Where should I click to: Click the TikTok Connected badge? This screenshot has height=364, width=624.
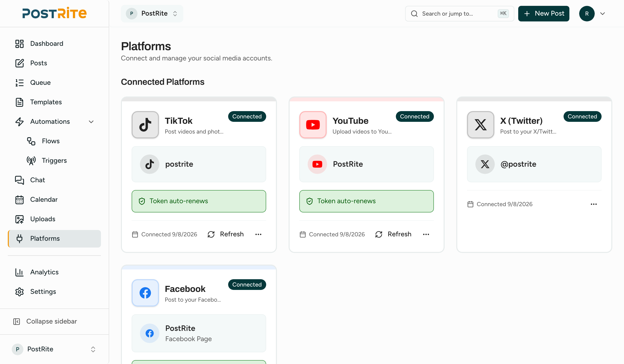(x=247, y=116)
